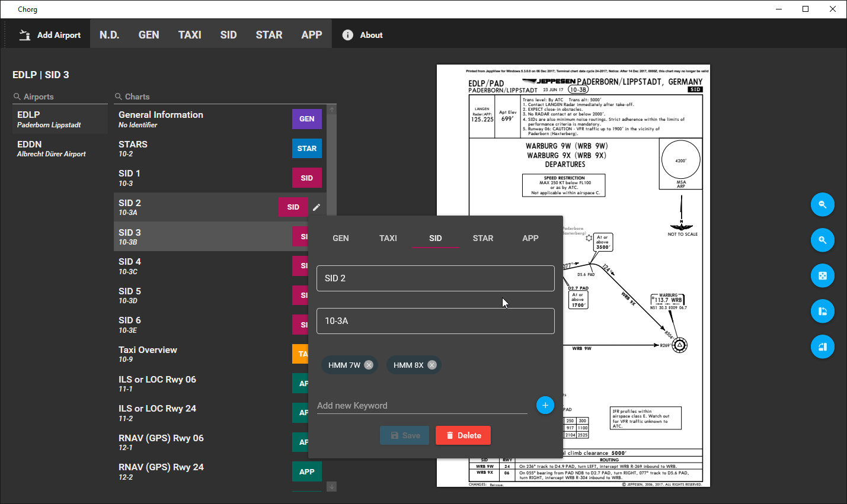Open the Taxi Overview 10-9 chart
Image resolution: width=847 pixels, height=504 pixels.
tap(211, 354)
